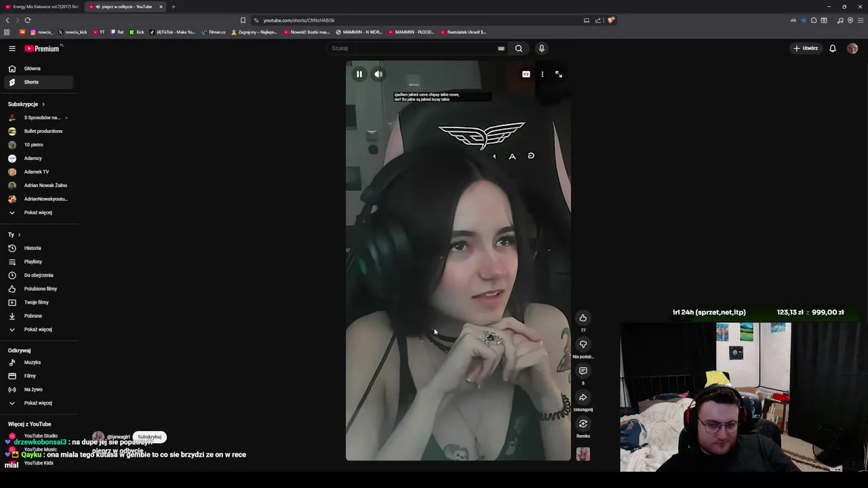Open the account avatar menu
This screenshot has width=868, height=488.
[852, 48]
